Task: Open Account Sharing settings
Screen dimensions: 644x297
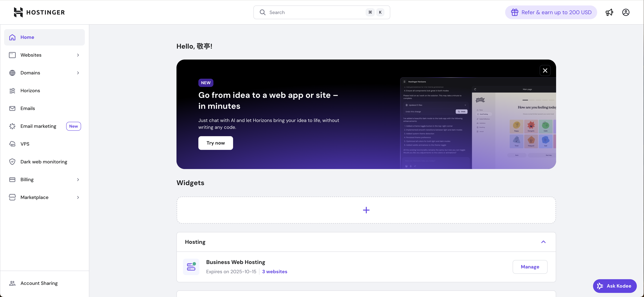Action: click(x=44, y=283)
